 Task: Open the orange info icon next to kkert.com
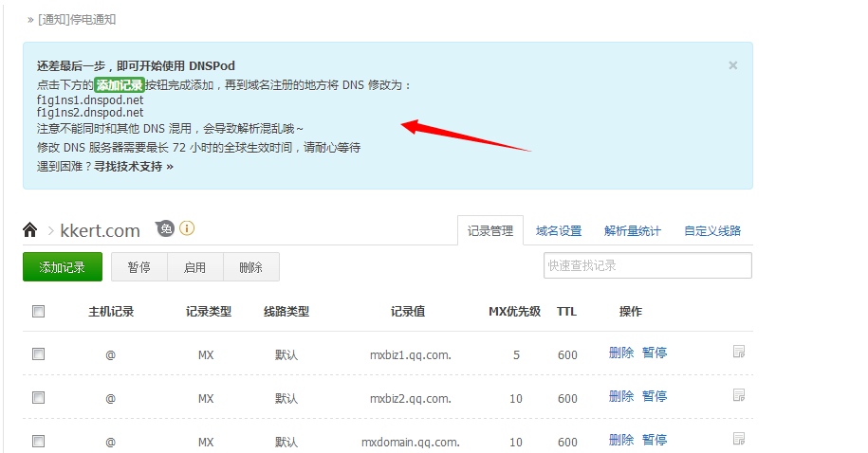tap(187, 227)
